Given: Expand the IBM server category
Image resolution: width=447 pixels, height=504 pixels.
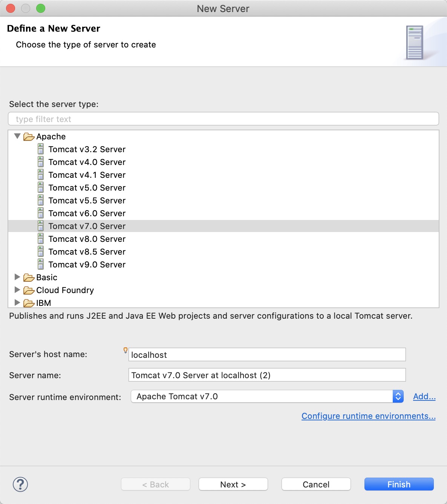Looking at the screenshot, I should [x=17, y=302].
